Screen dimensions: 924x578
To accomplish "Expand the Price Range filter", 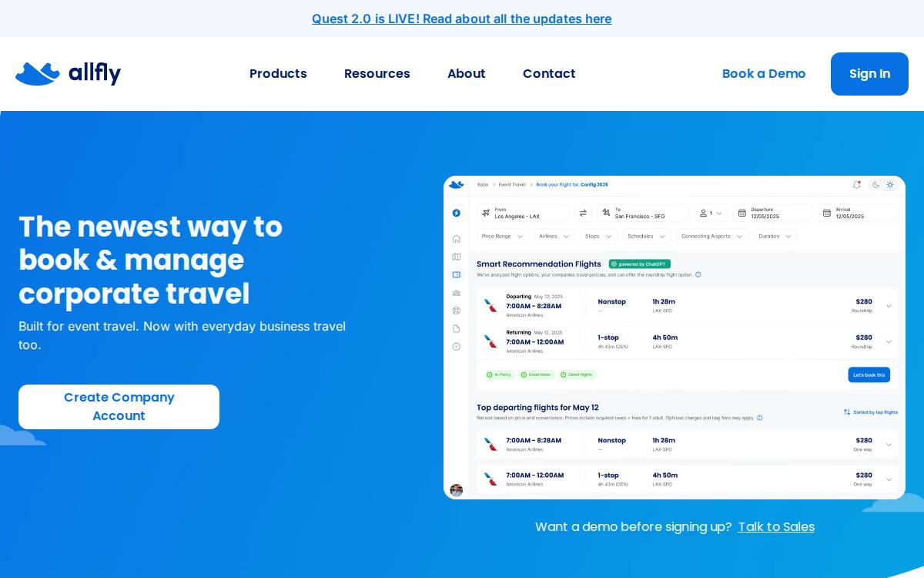I will point(503,237).
